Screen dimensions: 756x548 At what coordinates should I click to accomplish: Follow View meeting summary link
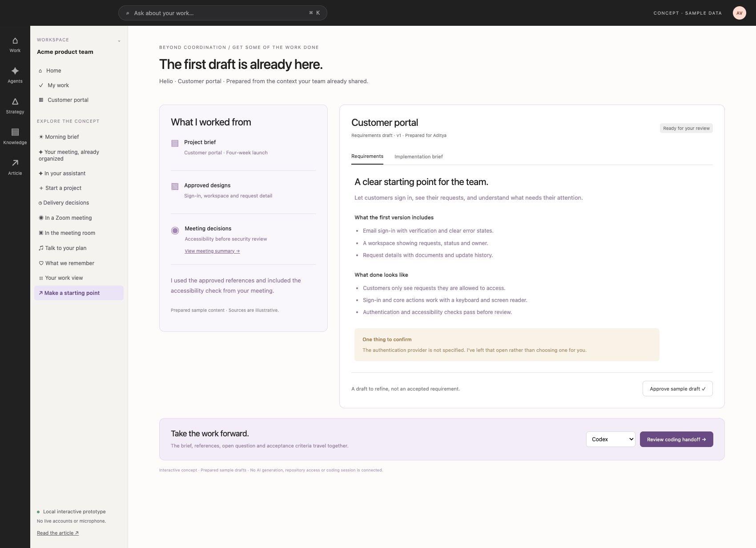coord(212,251)
